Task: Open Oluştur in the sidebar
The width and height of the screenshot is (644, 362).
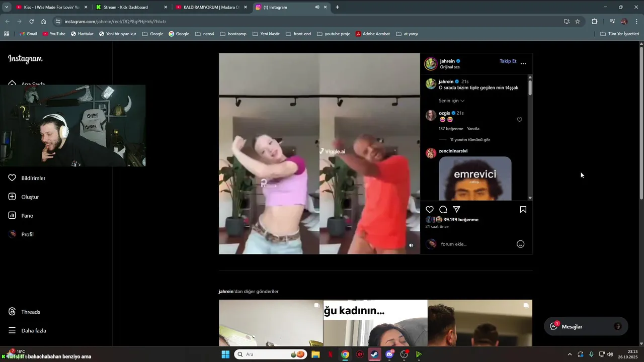Action: tap(24, 197)
